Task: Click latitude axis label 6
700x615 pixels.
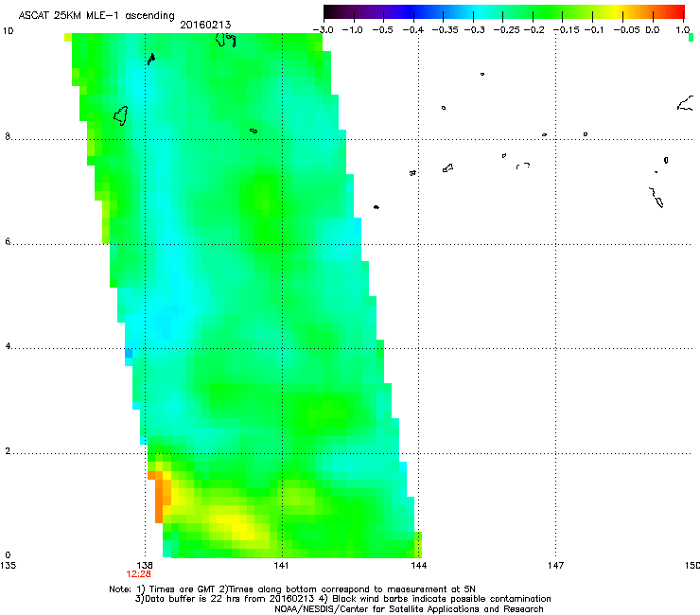Action: pyautogui.click(x=8, y=241)
